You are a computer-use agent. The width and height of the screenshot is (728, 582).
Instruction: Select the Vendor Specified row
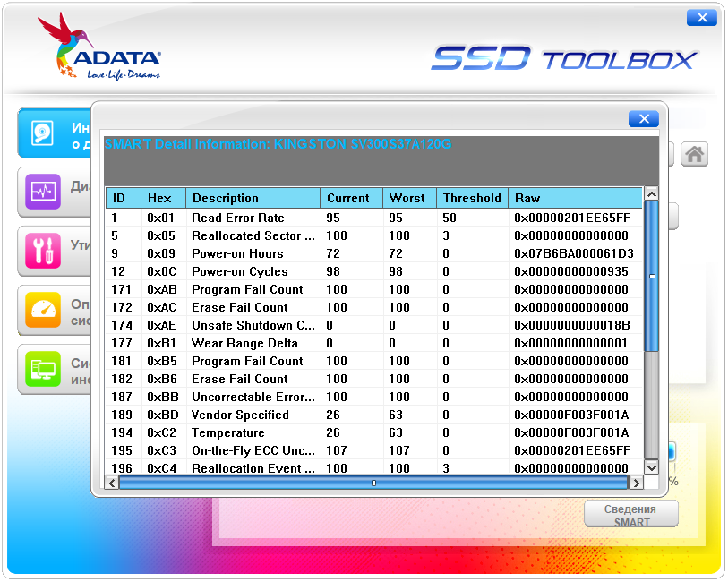tap(374, 415)
